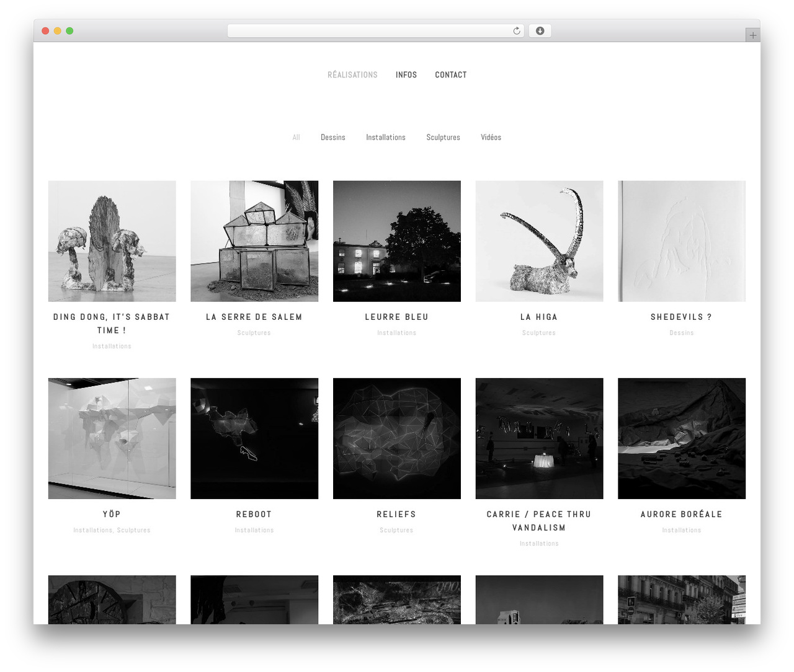Viewport: 794px width, 672px height.
Task: Follow the Leurre Bleu title link
Action: tap(397, 317)
